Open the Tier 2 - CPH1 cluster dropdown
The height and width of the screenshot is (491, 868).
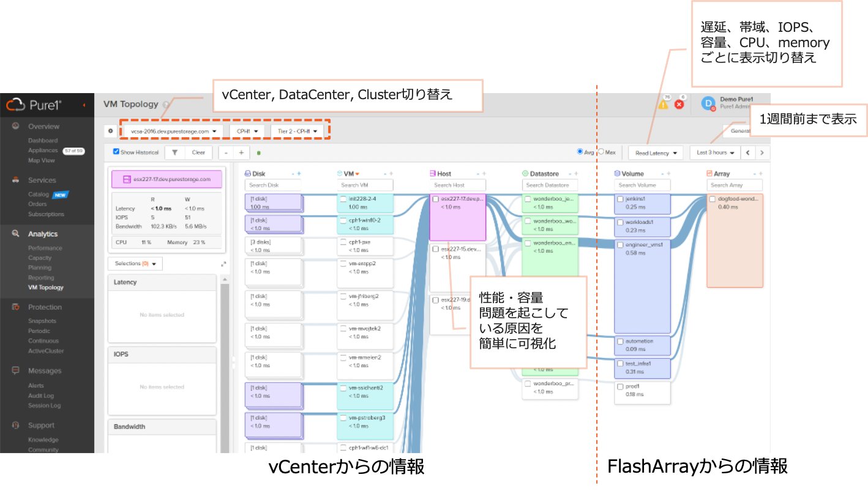(297, 131)
